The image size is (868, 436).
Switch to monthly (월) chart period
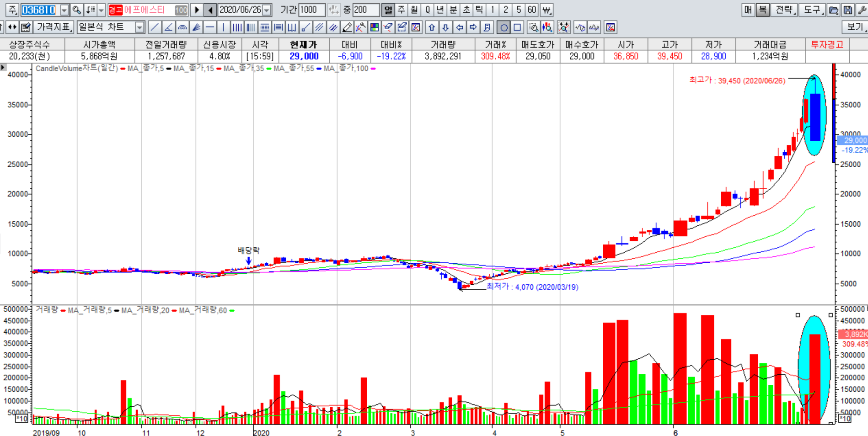click(414, 10)
